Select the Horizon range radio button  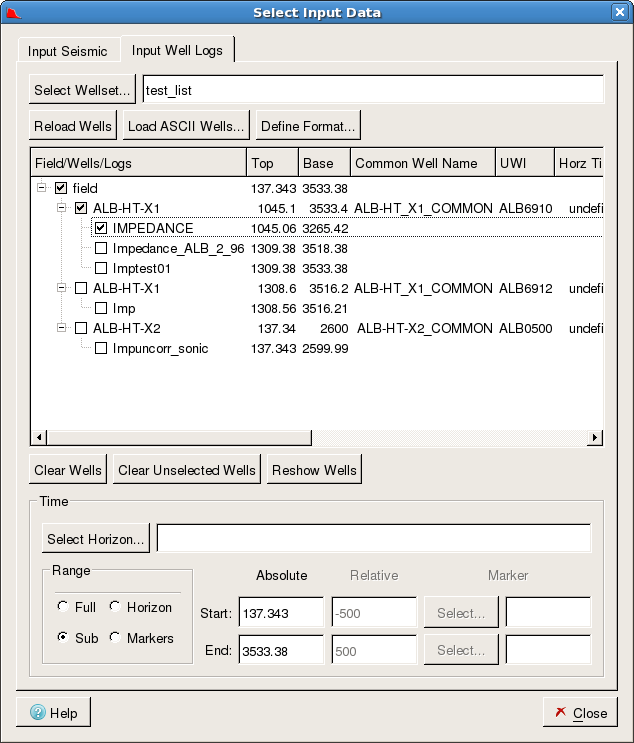click(x=115, y=606)
